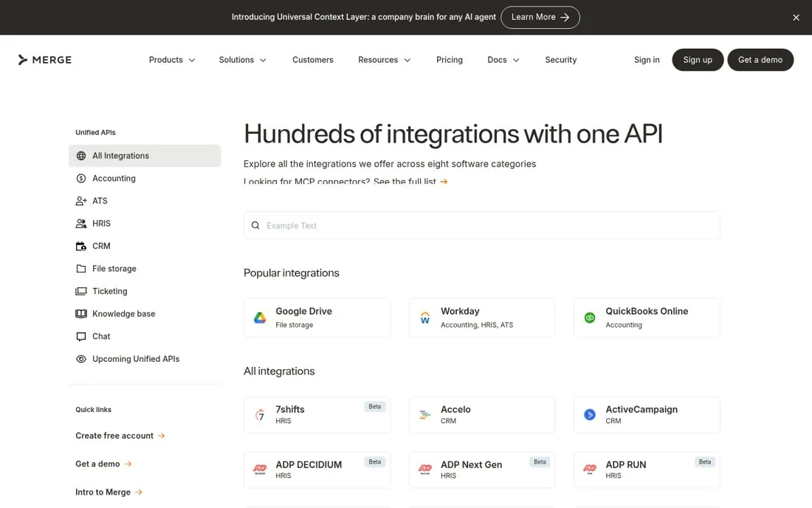Click Beta badge on 7shifts card

pyautogui.click(x=375, y=407)
